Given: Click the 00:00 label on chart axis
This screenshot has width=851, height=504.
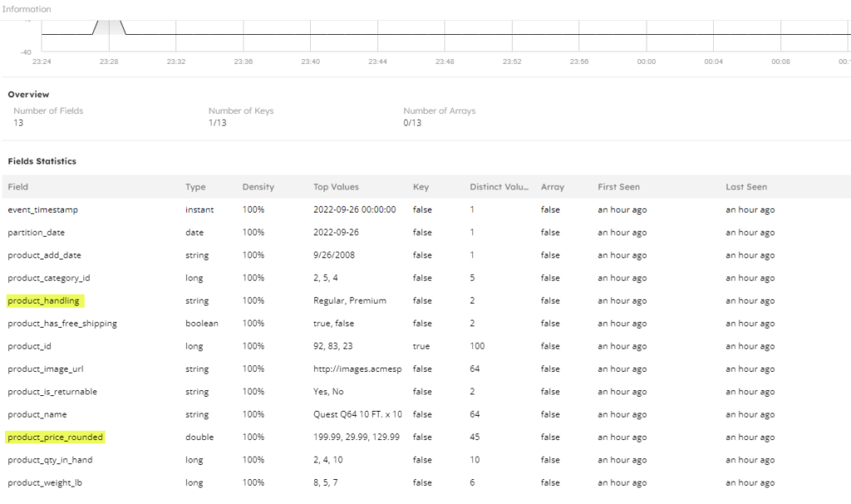Looking at the screenshot, I should (x=646, y=61).
